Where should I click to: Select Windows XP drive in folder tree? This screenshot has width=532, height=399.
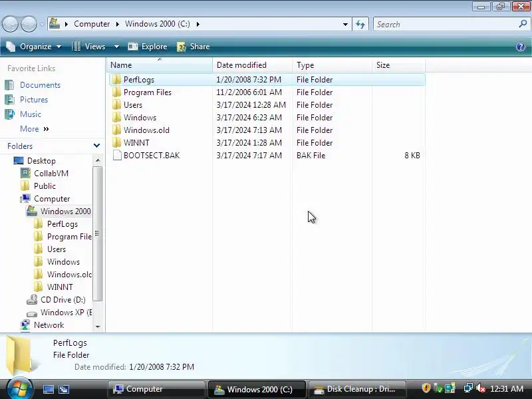[x=66, y=313]
